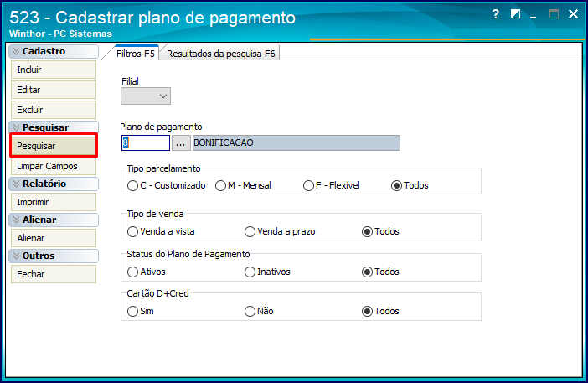Collapse the Relatório section chevron
This screenshot has width=588, height=383.
click(x=16, y=184)
